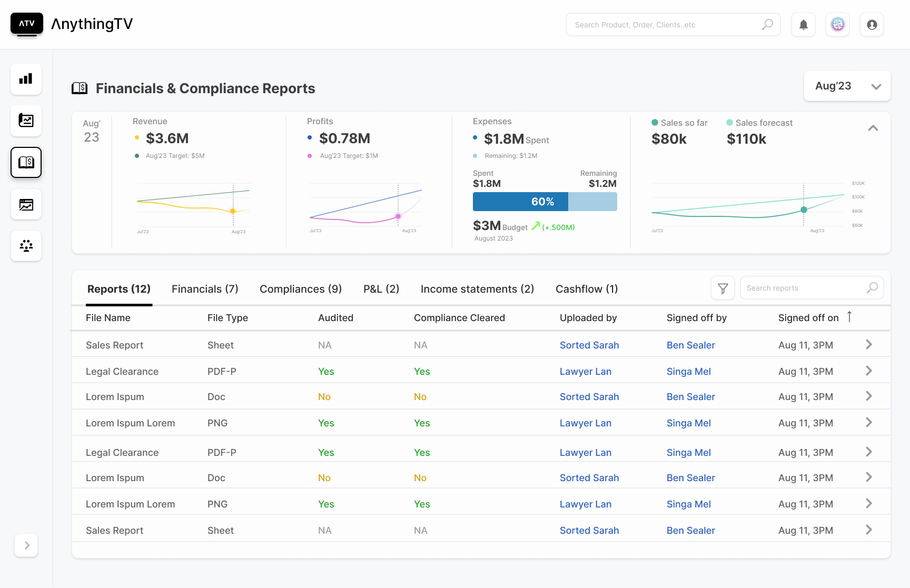Viewport: 910px width, 588px height.
Task: Click the 60% expenses progress bar
Action: 545,202
